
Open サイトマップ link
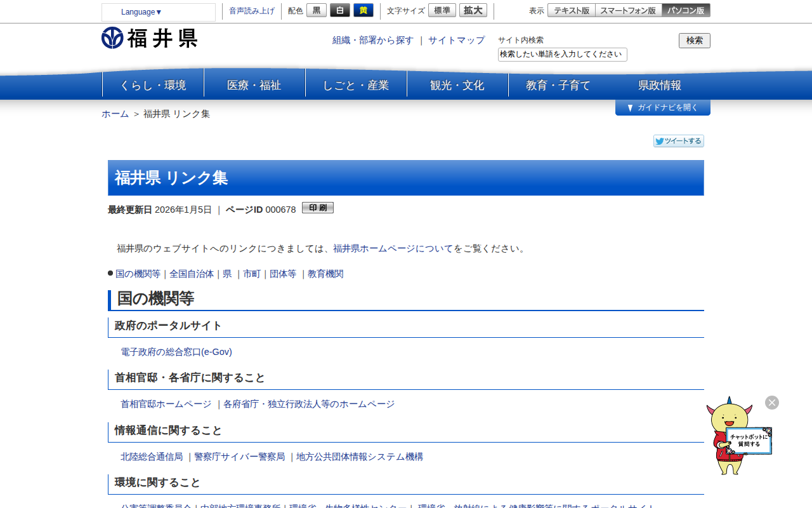pos(456,40)
